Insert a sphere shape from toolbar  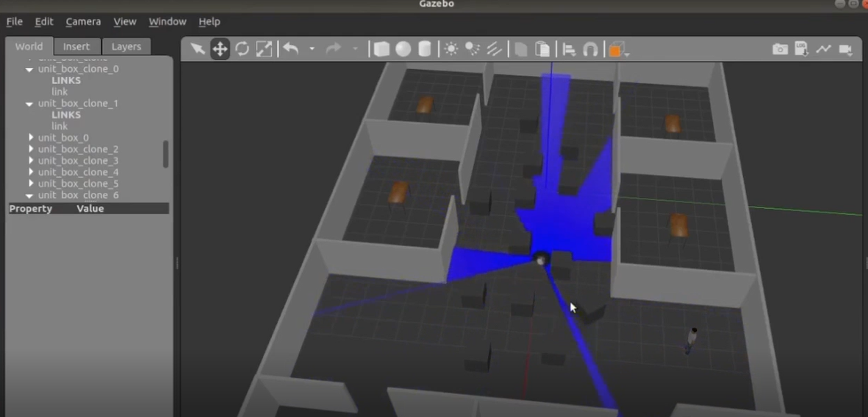403,49
